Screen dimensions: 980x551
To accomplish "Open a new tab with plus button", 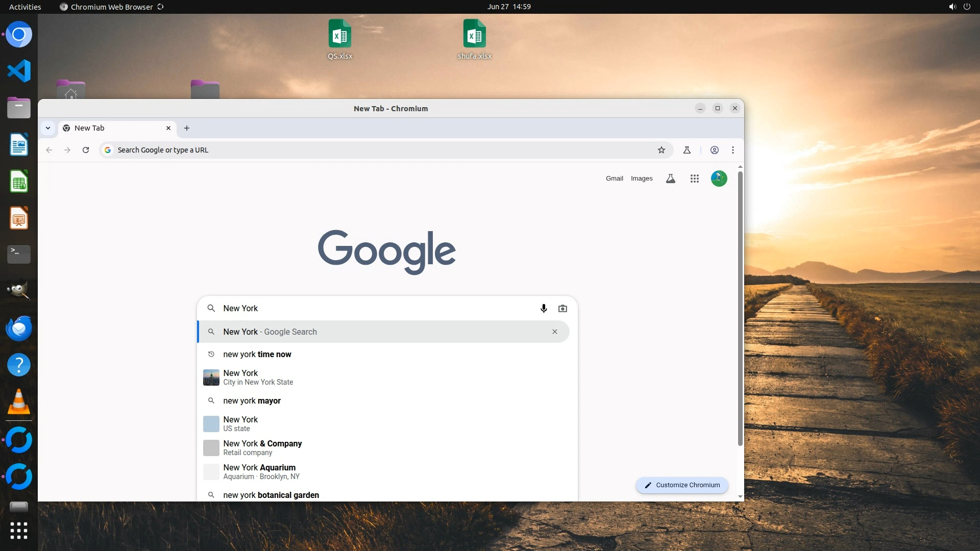I will (187, 128).
